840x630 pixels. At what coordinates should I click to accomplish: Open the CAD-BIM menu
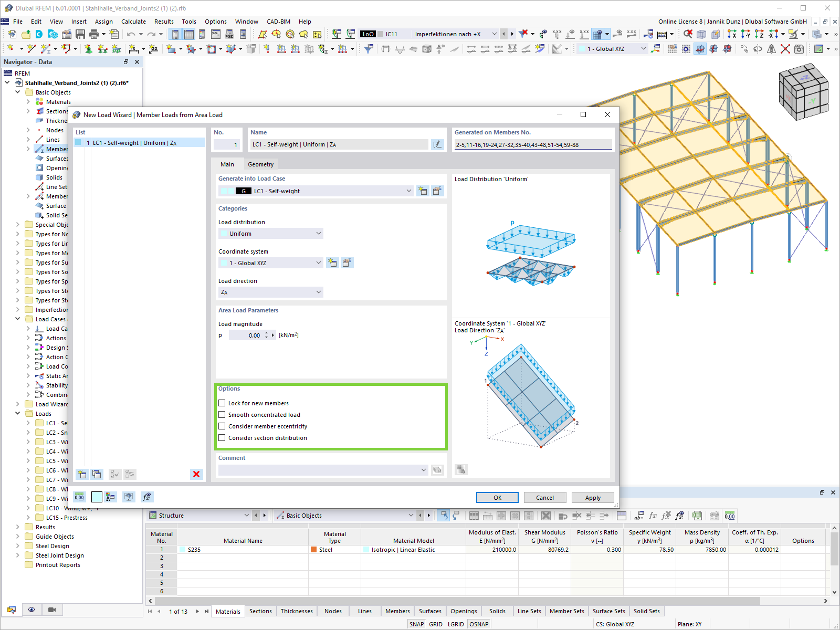278,22
